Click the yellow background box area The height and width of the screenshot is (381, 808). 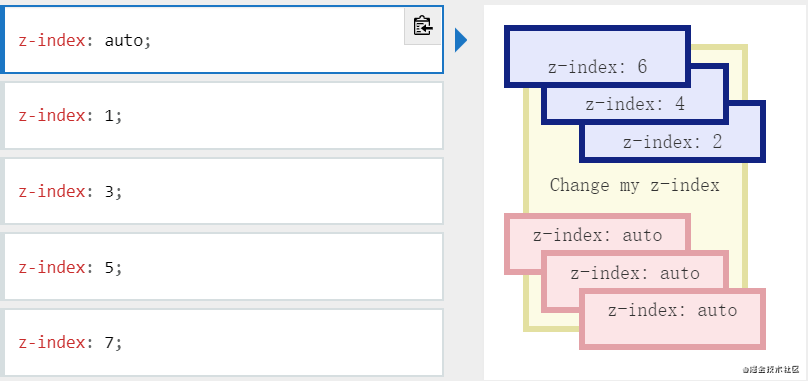[x=634, y=198]
